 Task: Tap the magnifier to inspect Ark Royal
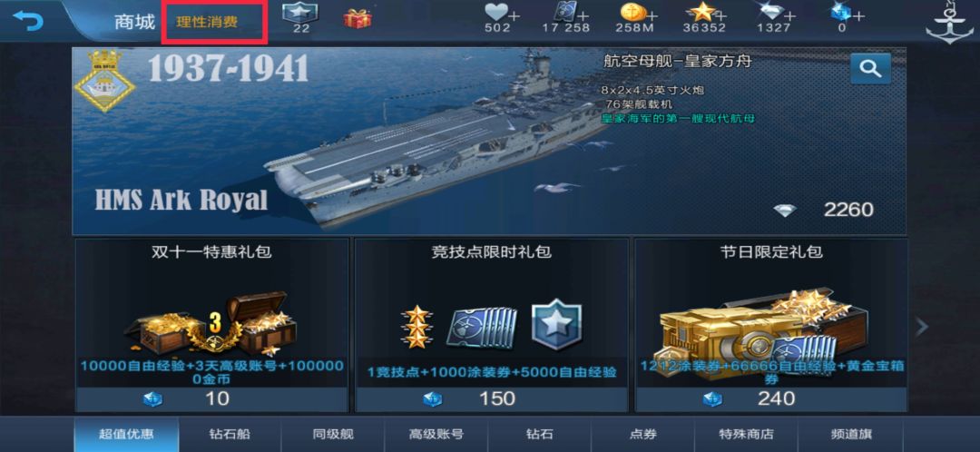pyautogui.click(x=870, y=69)
